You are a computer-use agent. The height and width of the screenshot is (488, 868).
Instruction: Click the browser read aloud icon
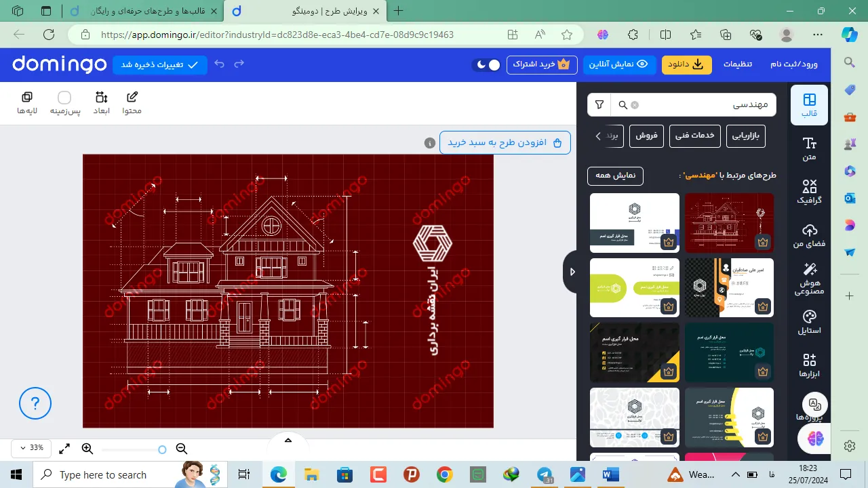click(540, 35)
